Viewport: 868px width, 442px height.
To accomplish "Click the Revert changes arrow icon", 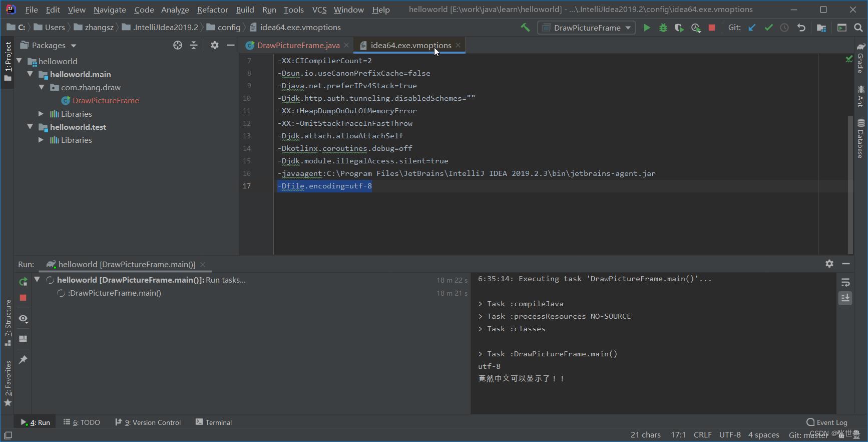I will [x=801, y=28].
